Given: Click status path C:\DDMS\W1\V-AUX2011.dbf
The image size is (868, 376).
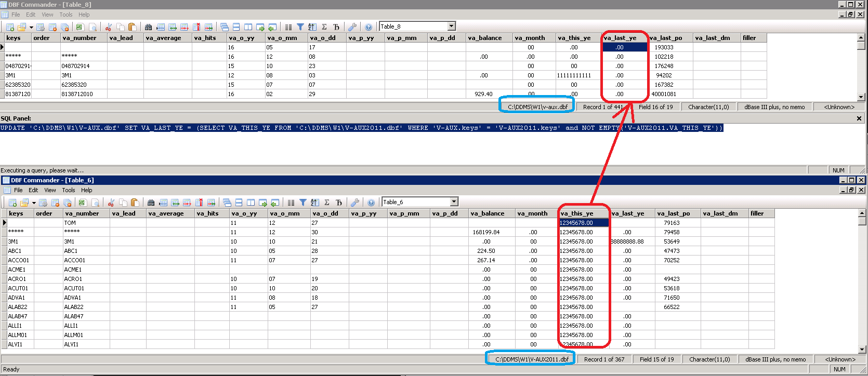Looking at the screenshot, I should click(x=532, y=359).
